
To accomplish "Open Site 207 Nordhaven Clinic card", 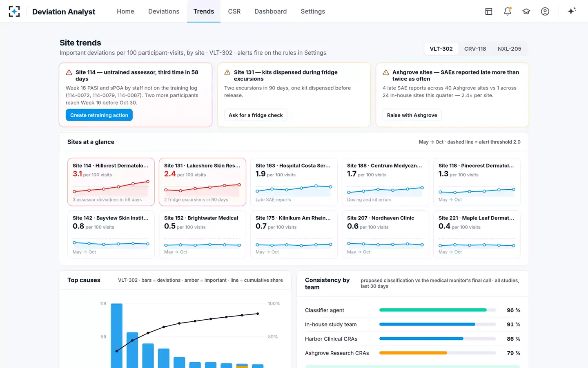I will coord(385,234).
